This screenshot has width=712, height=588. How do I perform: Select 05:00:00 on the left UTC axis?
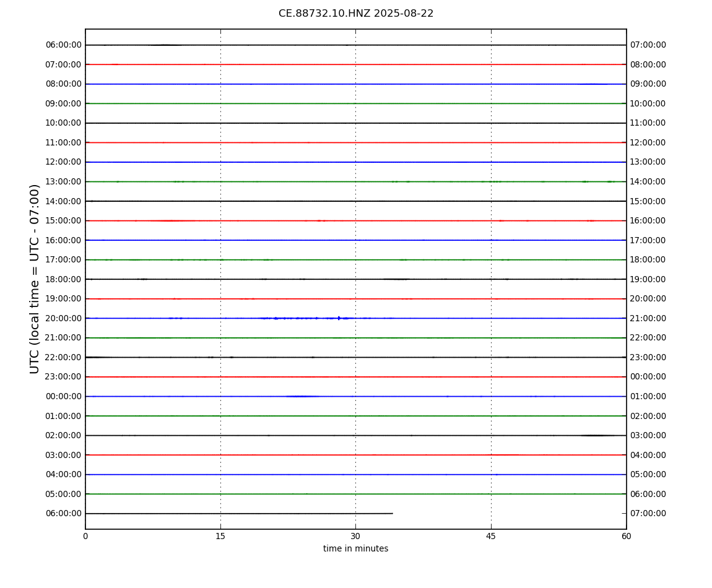(64, 494)
